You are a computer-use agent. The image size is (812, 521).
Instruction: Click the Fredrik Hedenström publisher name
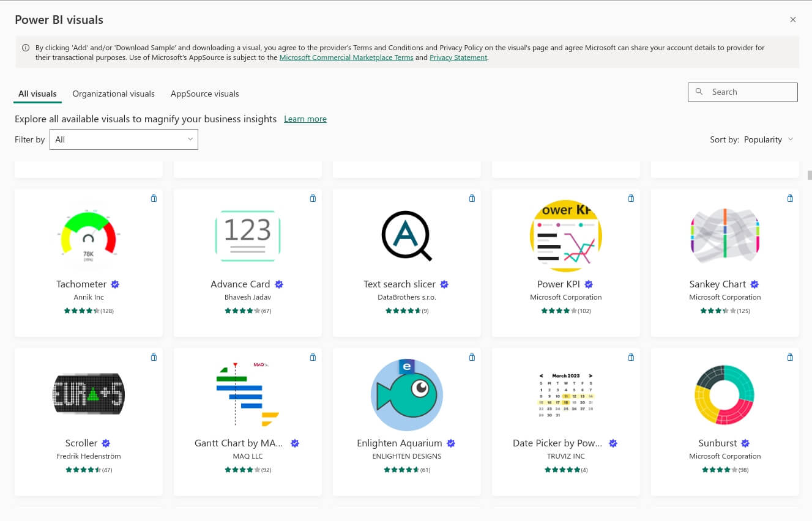[89, 456]
